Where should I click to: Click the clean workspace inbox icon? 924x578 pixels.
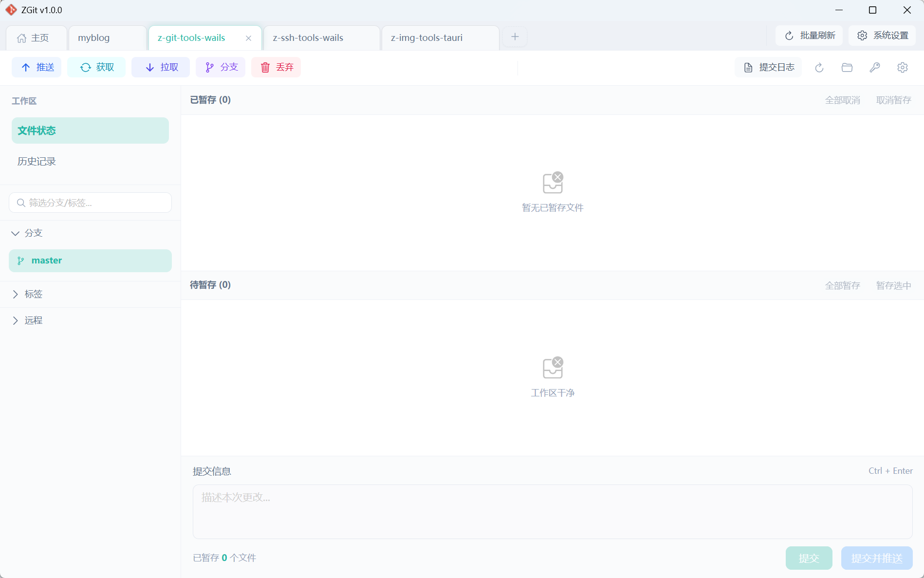pyautogui.click(x=553, y=368)
